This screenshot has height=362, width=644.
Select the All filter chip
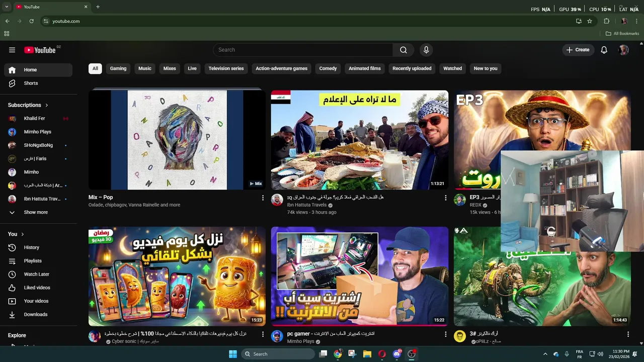click(95, 68)
